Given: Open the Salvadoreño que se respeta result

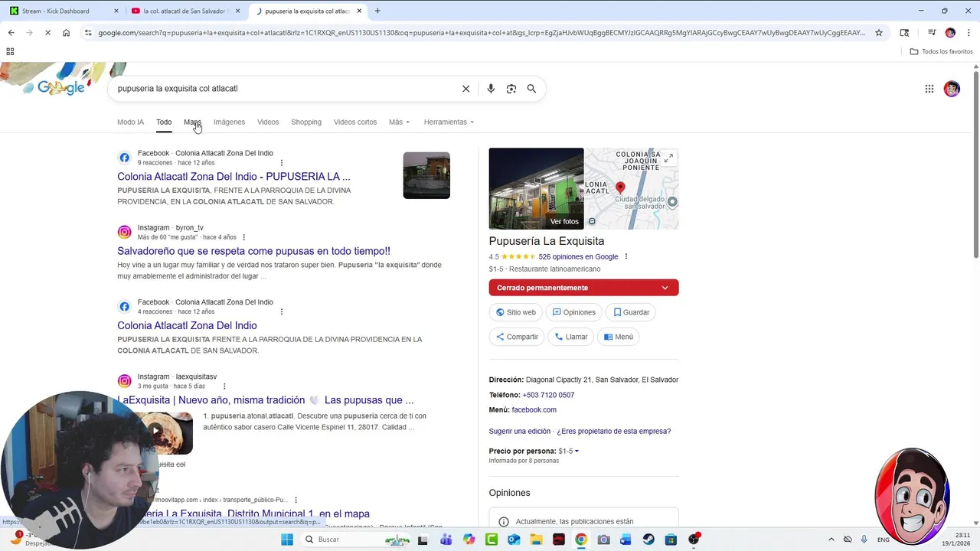Looking at the screenshot, I should click(x=253, y=251).
